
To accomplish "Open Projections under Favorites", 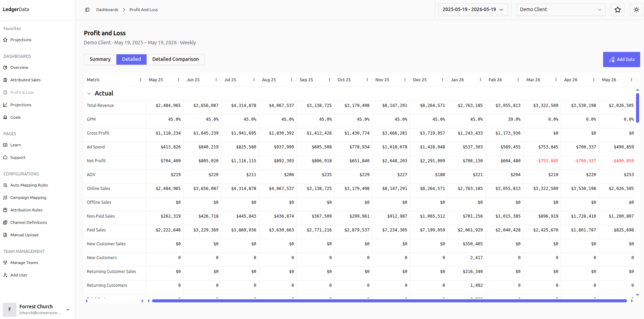I will coord(21,40).
